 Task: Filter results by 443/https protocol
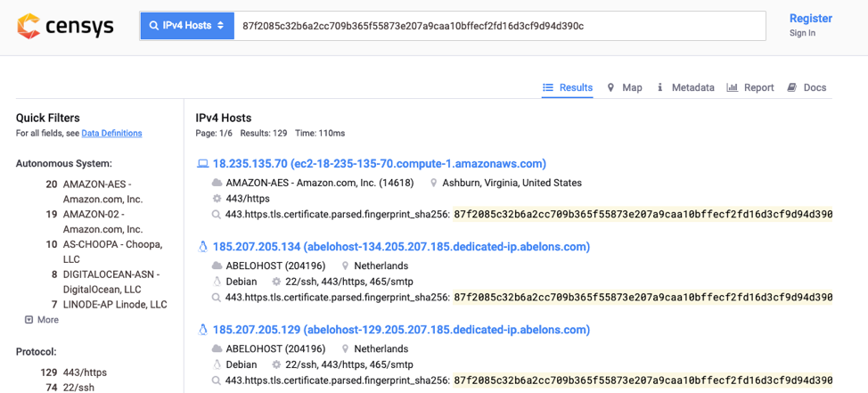[x=86, y=373]
